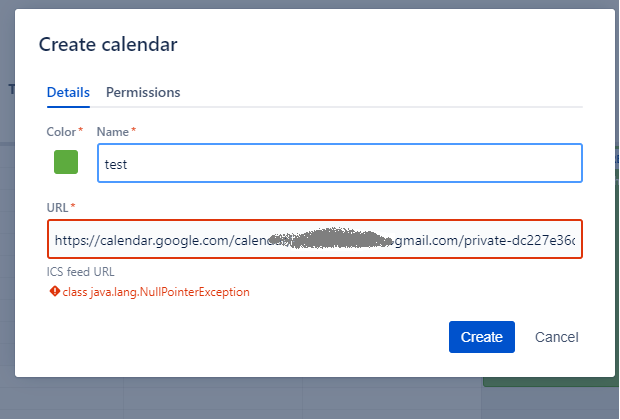This screenshot has width=620, height=420.
Task: Click the red required asterisk beside URL
Action: point(73,206)
